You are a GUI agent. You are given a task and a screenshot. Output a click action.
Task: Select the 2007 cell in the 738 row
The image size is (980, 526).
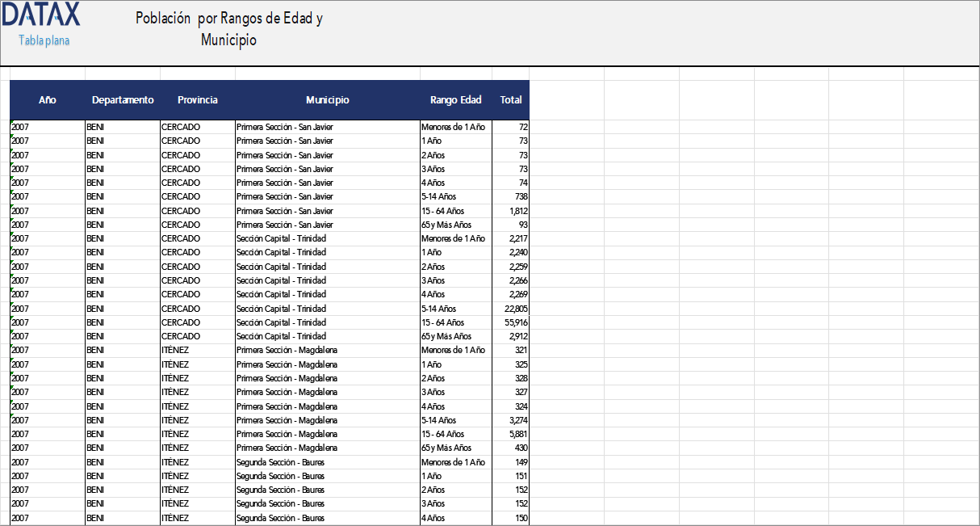[x=48, y=196]
